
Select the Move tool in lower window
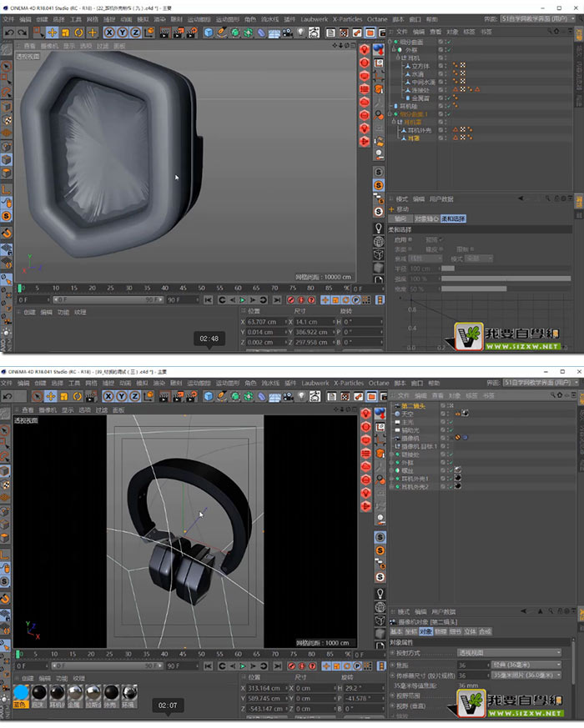51,396
